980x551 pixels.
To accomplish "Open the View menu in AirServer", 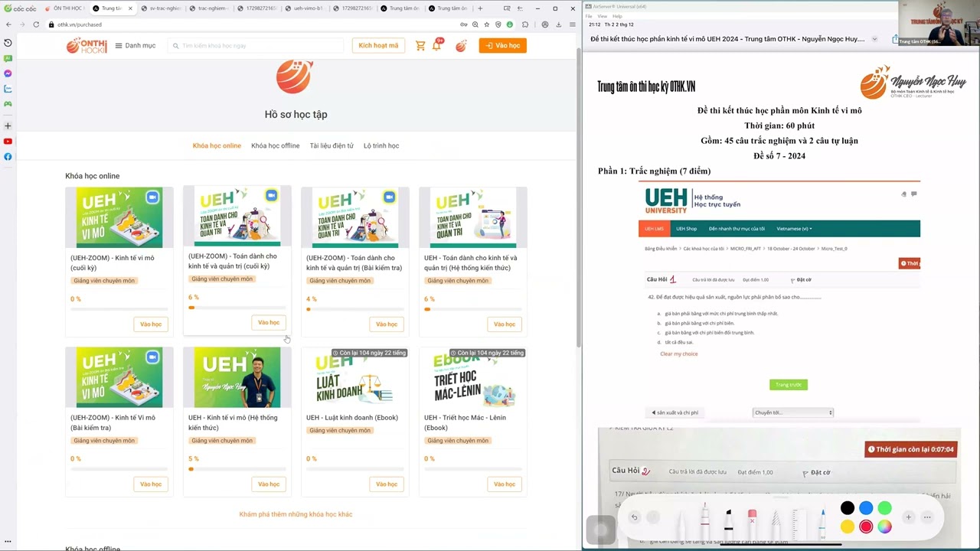I will [x=602, y=16].
